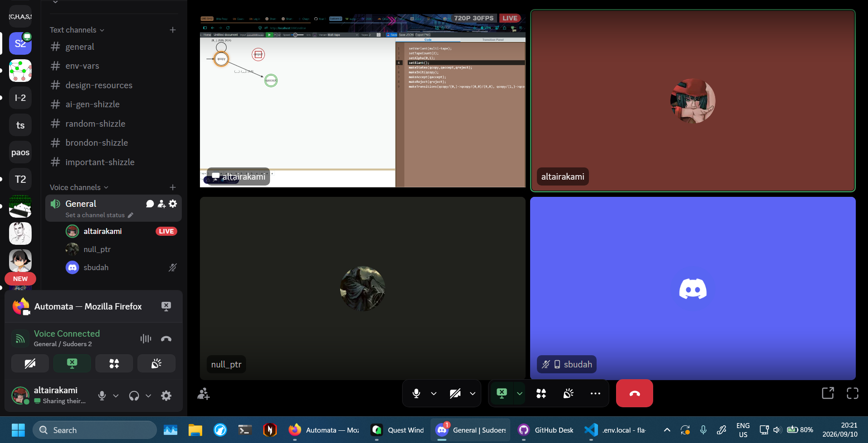The image size is (868, 443).
Task: Open Activities launcher in call controls
Action: pyautogui.click(x=541, y=394)
